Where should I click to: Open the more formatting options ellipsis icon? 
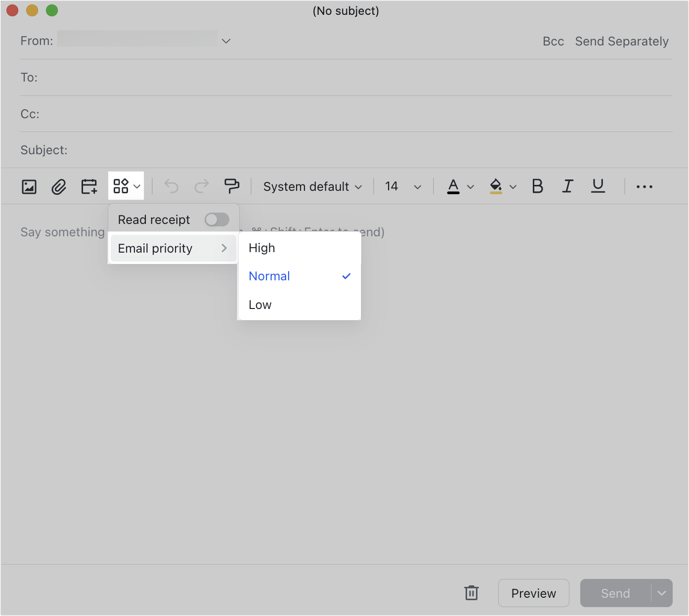pos(644,186)
